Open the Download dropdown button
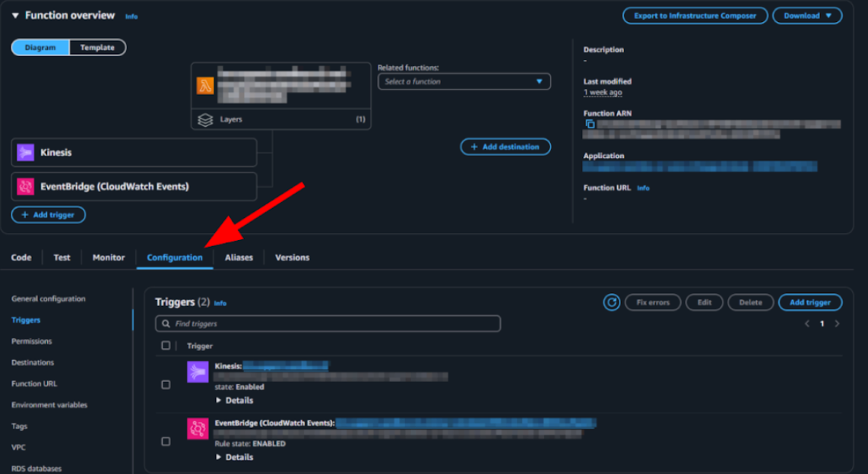The width and height of the screenshot is (868, 474). tap(807, 16)
